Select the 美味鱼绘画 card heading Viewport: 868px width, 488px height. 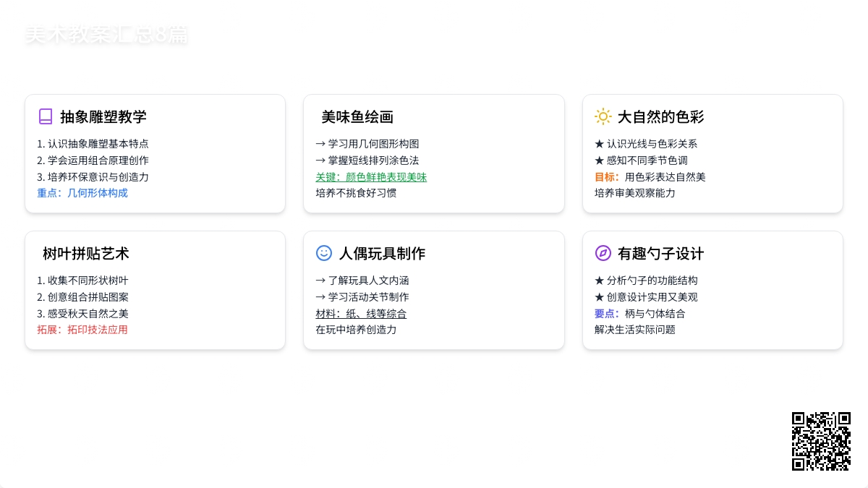(357, 117)
